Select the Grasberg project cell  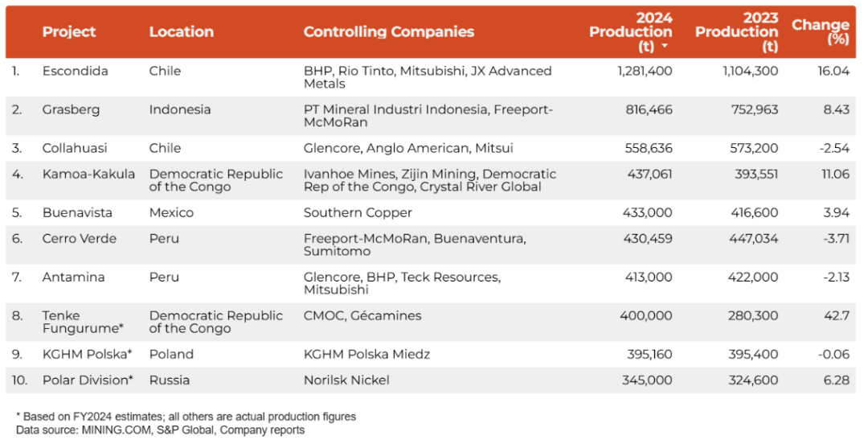(71, 109)
